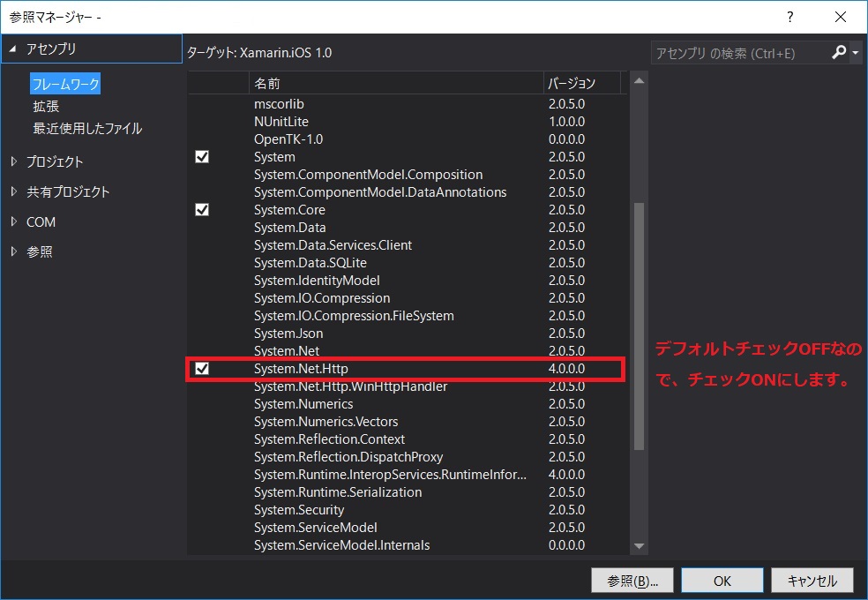The image size is (868, 600).
Task: Select the NUnitLite assembly row
Action: pyautogui.click(x=407, y=122)
